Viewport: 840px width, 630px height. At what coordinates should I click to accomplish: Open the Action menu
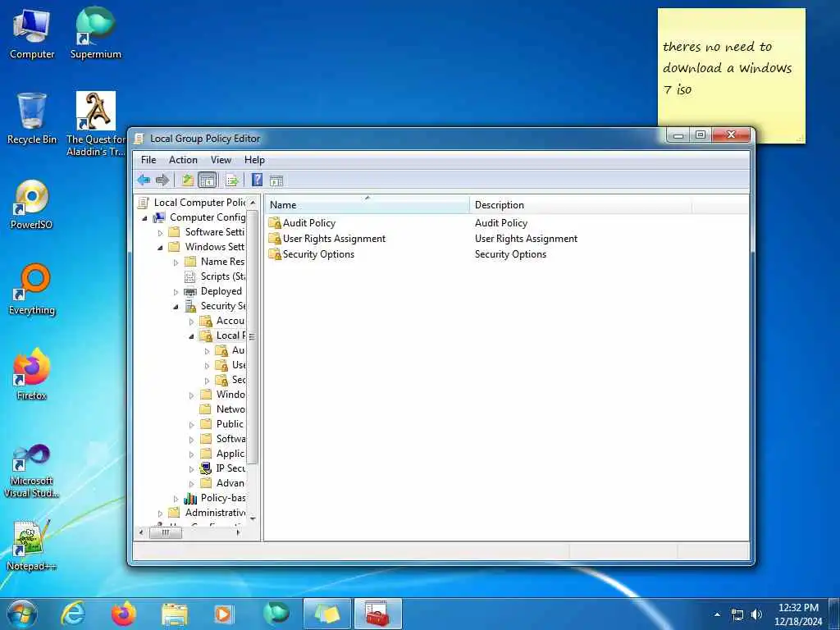click(x=183, y=160)
